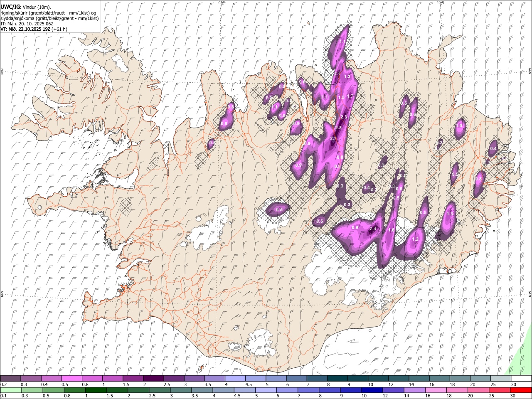Click the 'UWC/IG: Vindur (10m)' title line
The width and height of the screenshot is (532, 399).
(26, 7)
